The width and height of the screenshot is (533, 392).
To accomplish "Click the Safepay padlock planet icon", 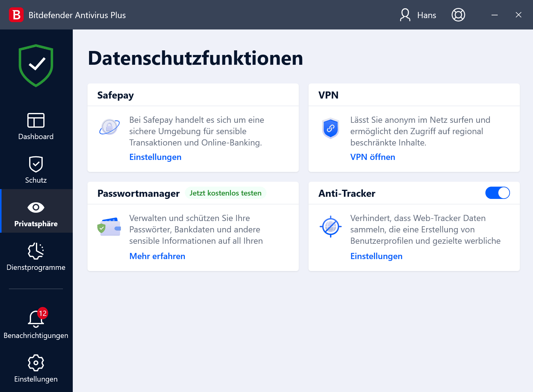I will (x=110, y=126).
